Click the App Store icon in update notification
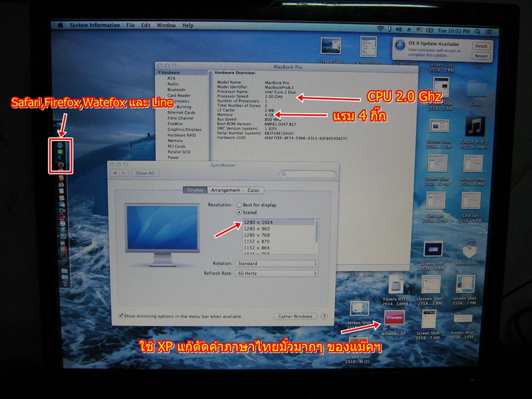The width and height of the screenshot is (532, 399). [400, 46]
